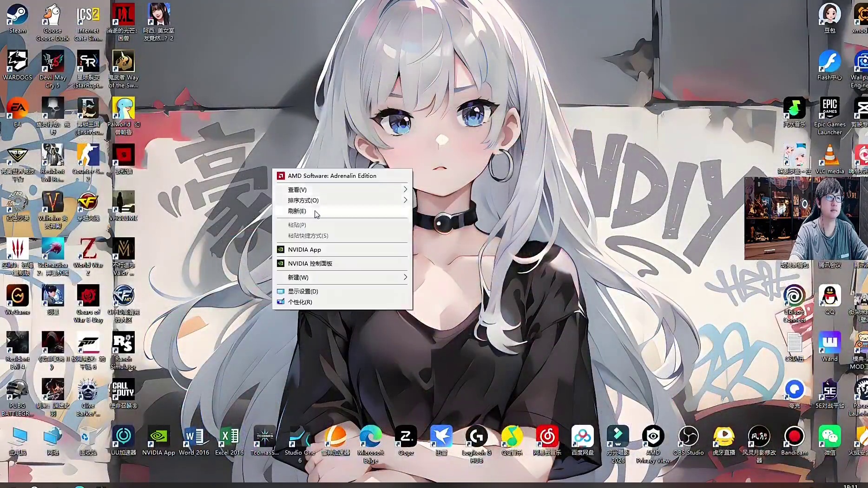The image size is (868, 488).
Task: Open the EA app shortcut
Action: click(18, 112)
